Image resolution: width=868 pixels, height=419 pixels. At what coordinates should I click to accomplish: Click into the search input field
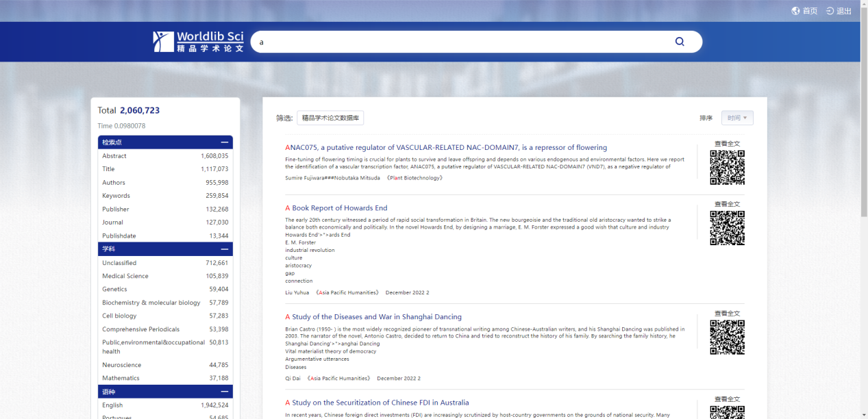(x=459, y=42)
